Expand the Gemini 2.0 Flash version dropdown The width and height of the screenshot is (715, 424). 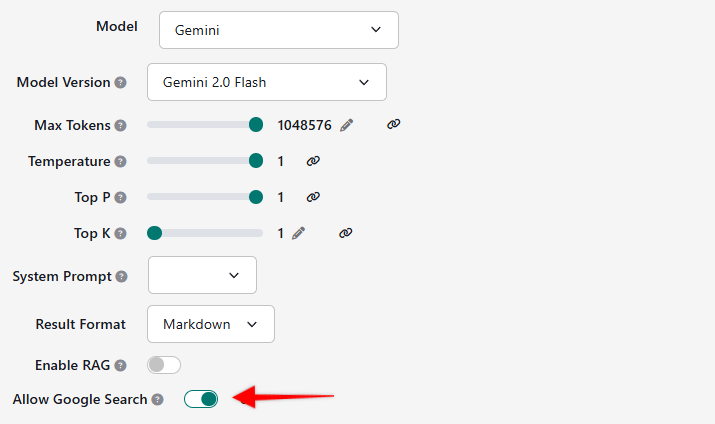[266, 82]
